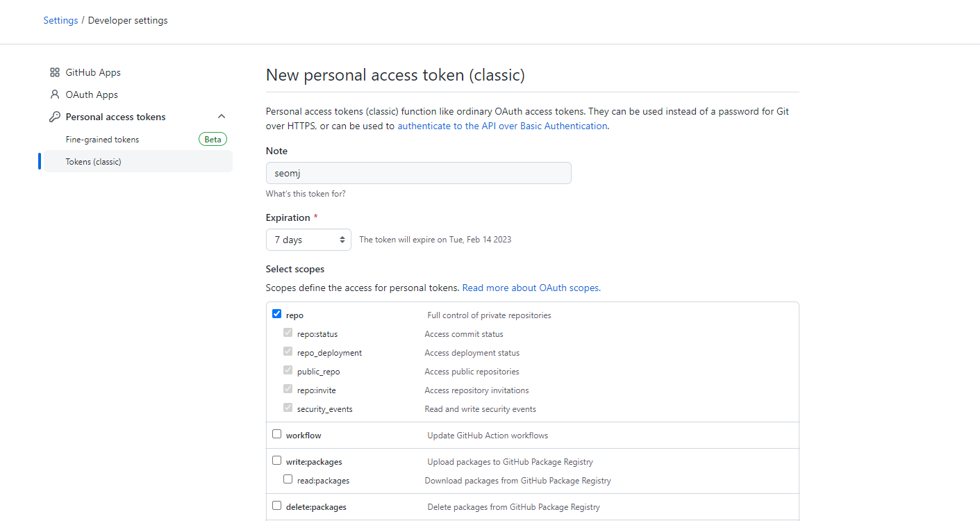
Task: Open Fine-grained tokens page
Action: pos(102,140)
